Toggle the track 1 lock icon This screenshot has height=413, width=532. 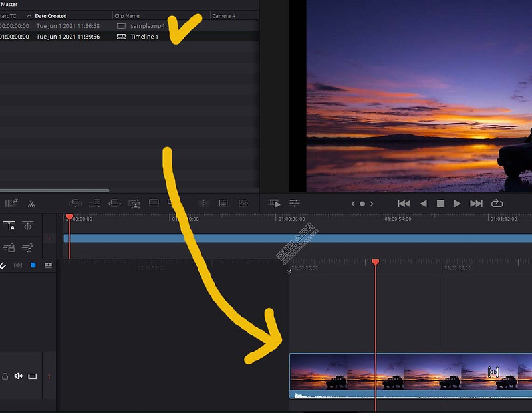click(5, 376)
